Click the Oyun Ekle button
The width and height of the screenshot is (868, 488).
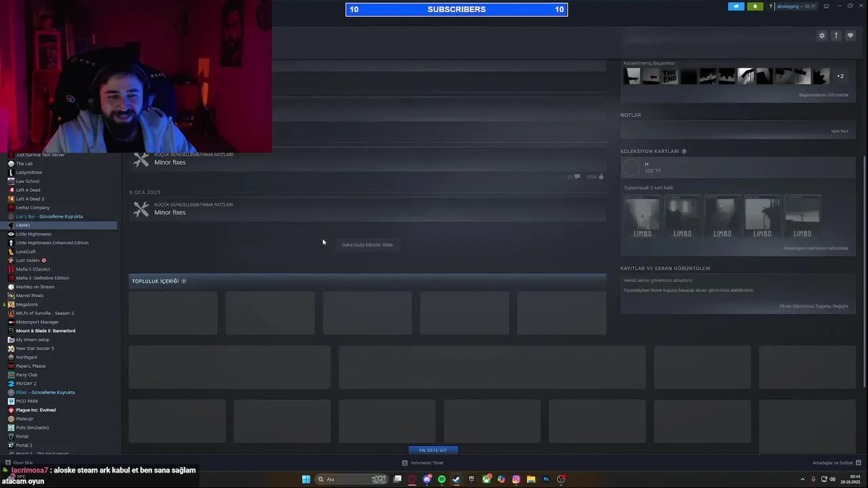pyautogui.click(x=18, y=463)
